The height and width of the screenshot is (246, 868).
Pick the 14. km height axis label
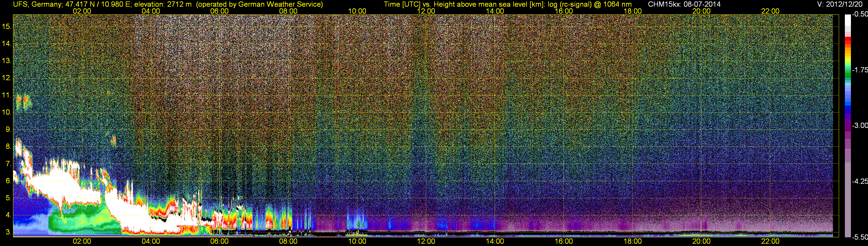(x=7, y=44)
